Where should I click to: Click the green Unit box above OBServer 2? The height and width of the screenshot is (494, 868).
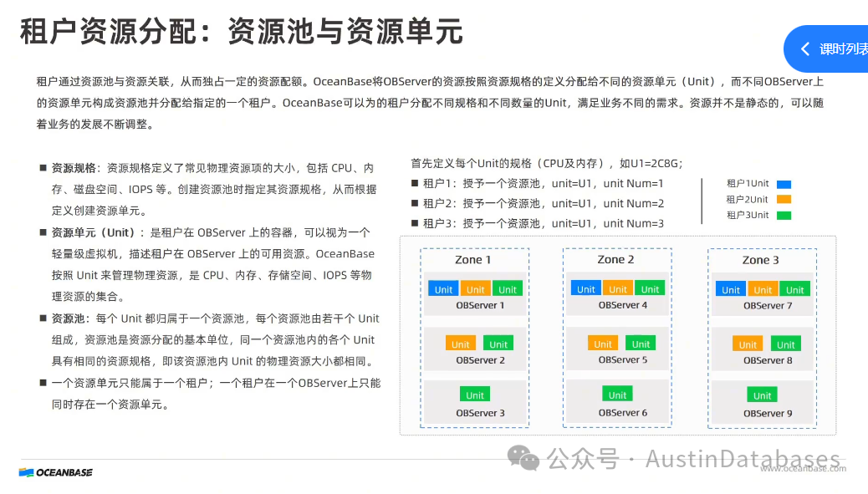click(x=498, y=344)
